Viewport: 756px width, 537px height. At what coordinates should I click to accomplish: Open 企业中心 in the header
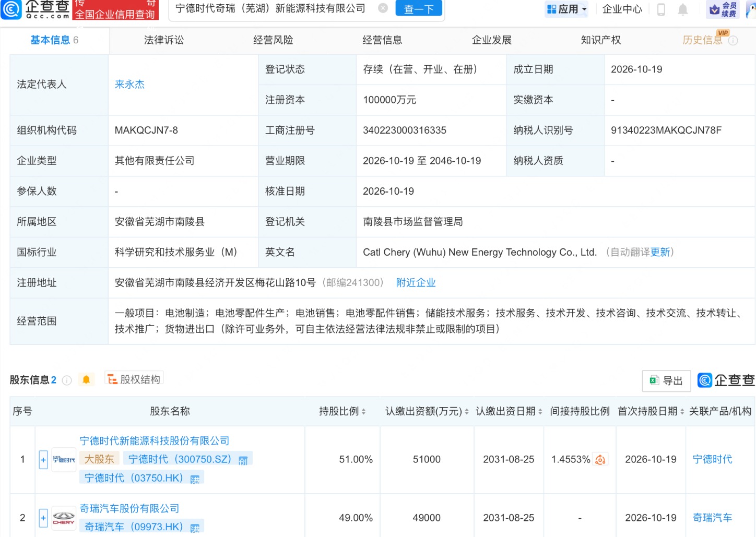coord(622,9)
